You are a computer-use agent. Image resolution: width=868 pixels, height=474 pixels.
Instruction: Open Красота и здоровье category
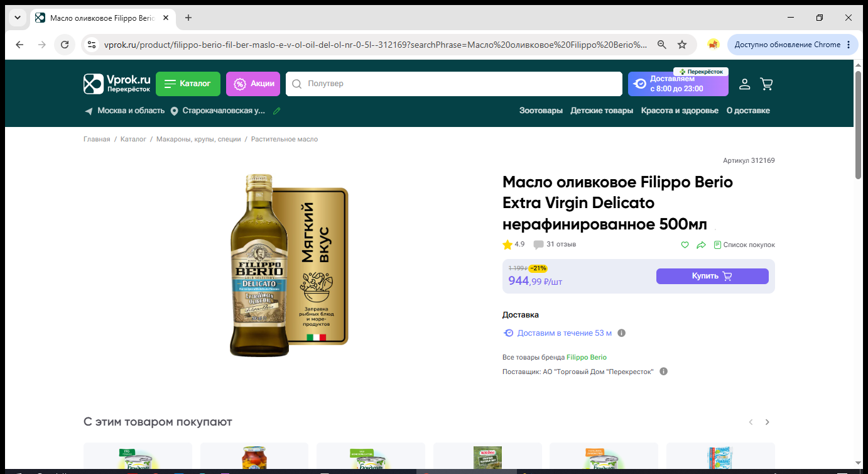point(680,111)
